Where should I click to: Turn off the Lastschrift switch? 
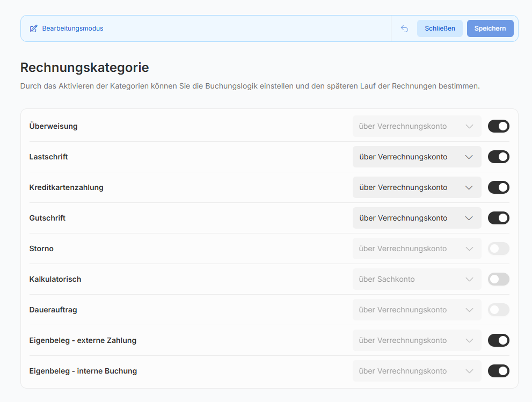pos(498,157)
